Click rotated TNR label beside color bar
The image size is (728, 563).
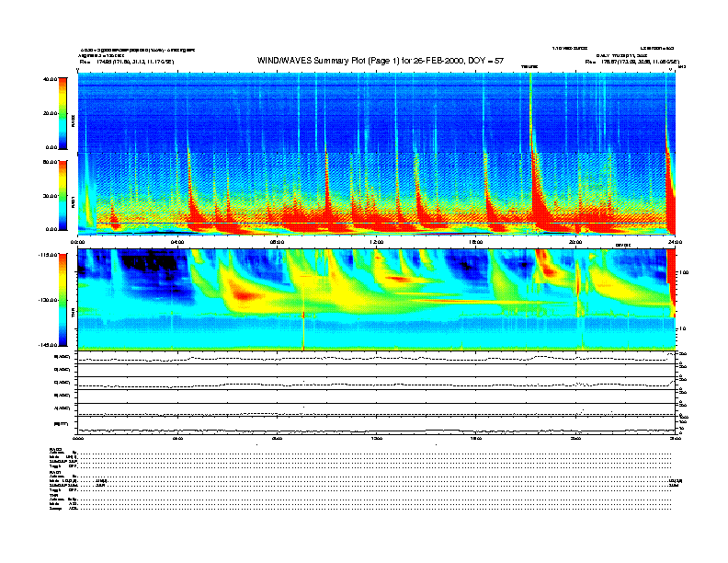click(x=73, y=315)
